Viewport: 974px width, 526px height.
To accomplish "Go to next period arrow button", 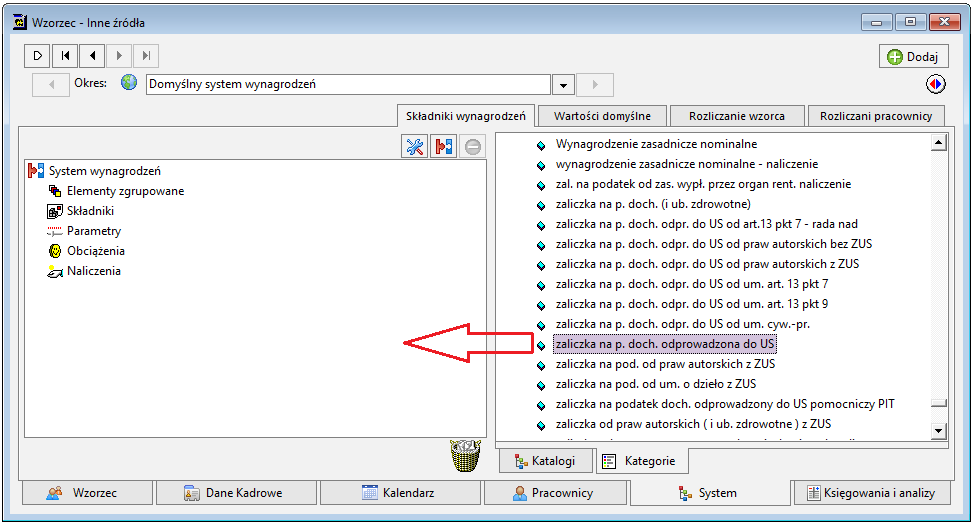I will [x=595, y=84].
